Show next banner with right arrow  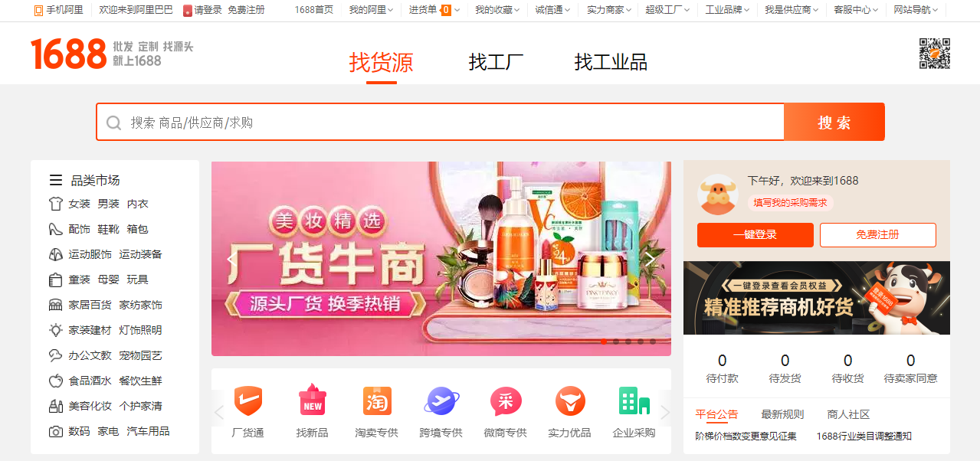[651, 259]
